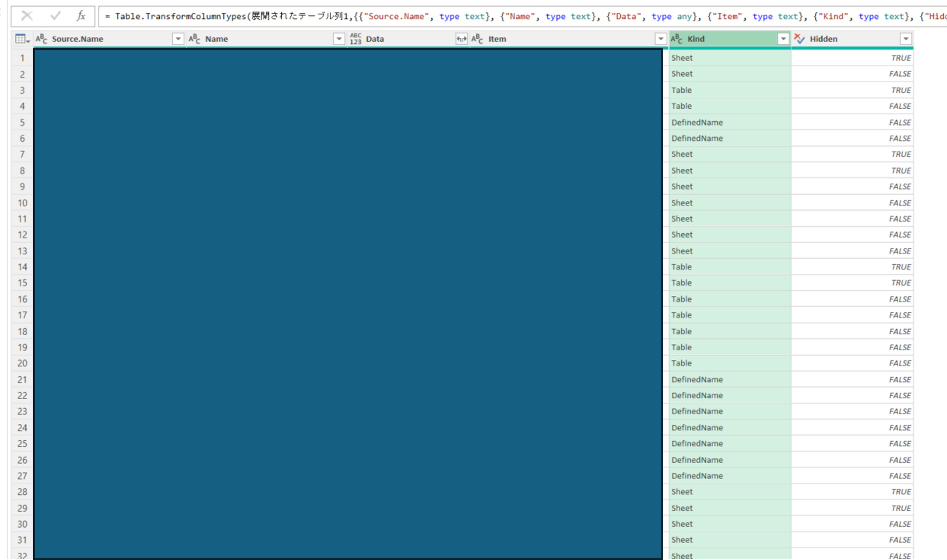This screenshot has height=560, width=947.
Task: Click the confirm formula checkmark icon
Action: pyautogui.click(x=56, y=16)
